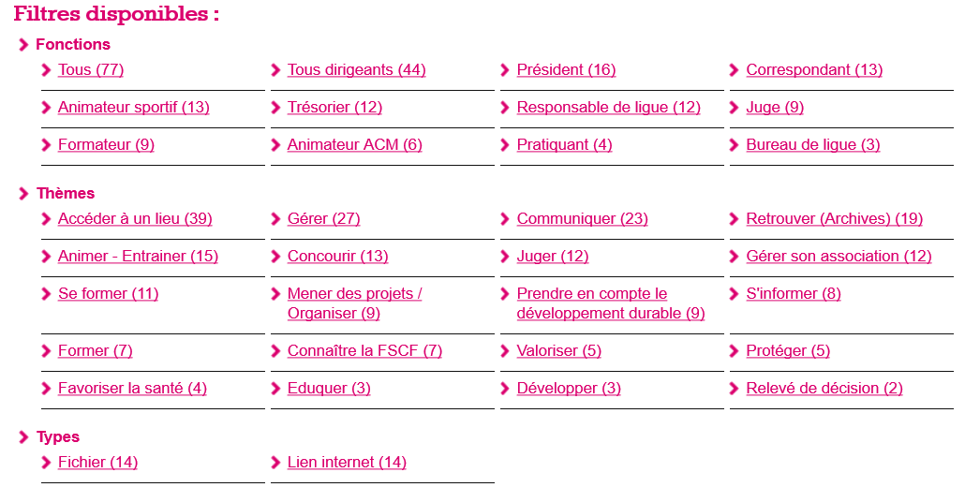
Task: Choose Accéder à un lieu (39) theme
Action: click(x=135, y=219)
